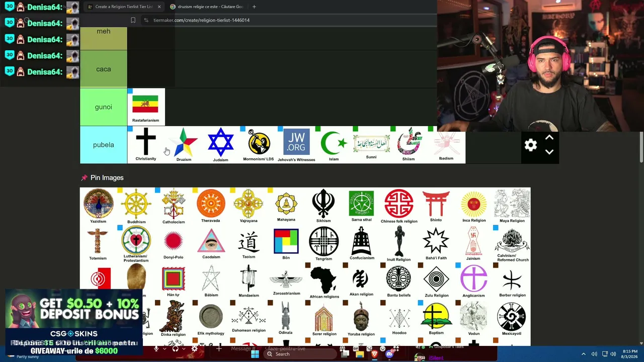644x362 pixels.
Task: Choose the Efik mythology tile
Action: point(211,319)
